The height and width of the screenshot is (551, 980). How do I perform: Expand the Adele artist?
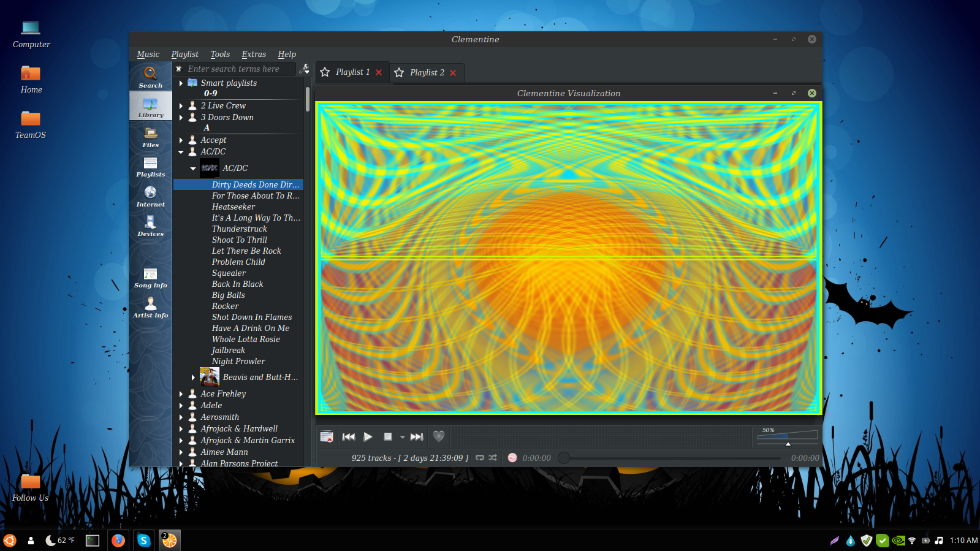181,405
